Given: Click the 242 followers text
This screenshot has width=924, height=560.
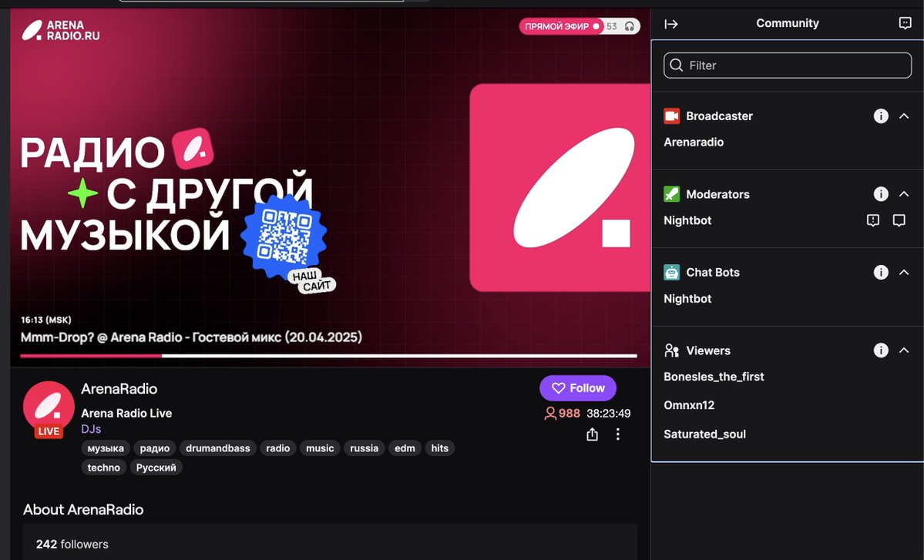Looking at the screenshot, I should 72,544.
